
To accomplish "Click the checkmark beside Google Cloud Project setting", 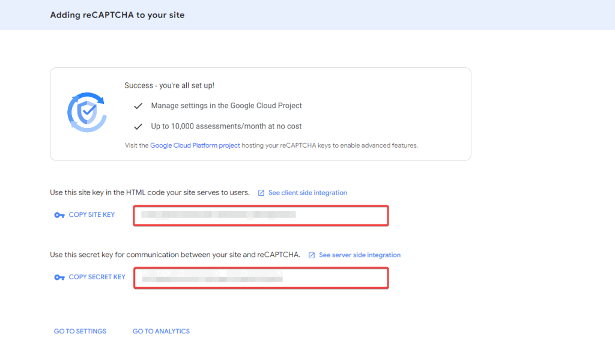I will click(138, 106).
